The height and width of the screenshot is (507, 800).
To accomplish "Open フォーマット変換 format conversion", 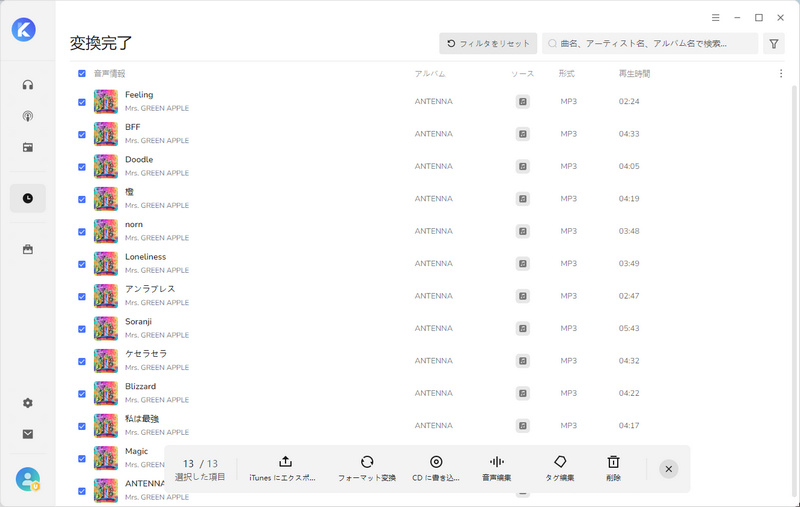I will click(367, 468).
